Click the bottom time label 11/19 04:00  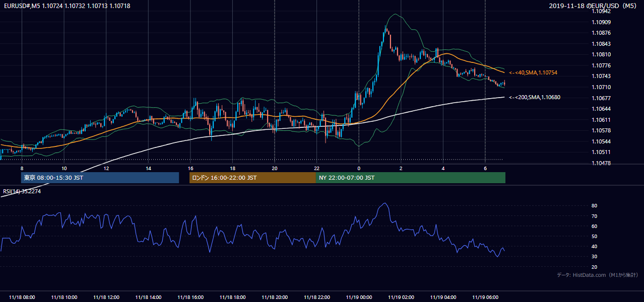tap(443, 297)
